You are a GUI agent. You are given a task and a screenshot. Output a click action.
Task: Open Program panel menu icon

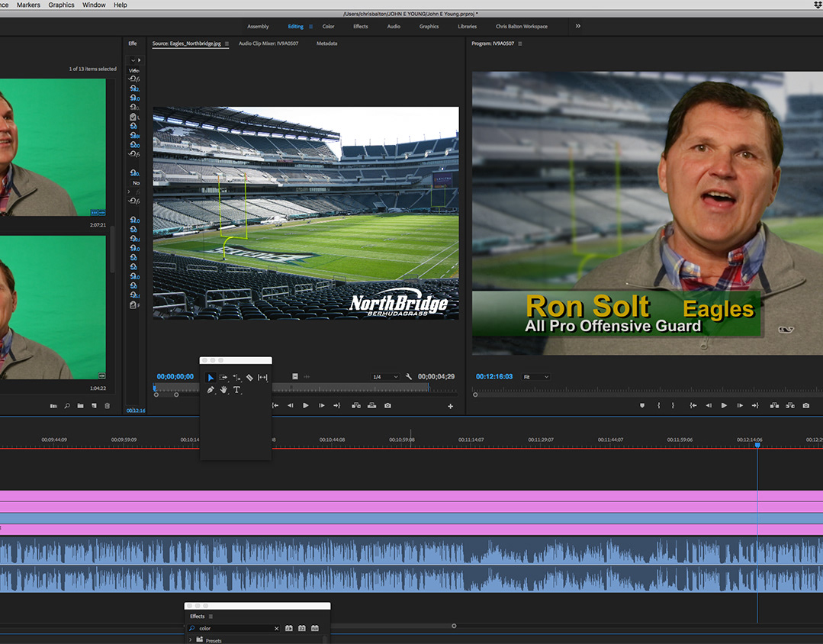520,43
